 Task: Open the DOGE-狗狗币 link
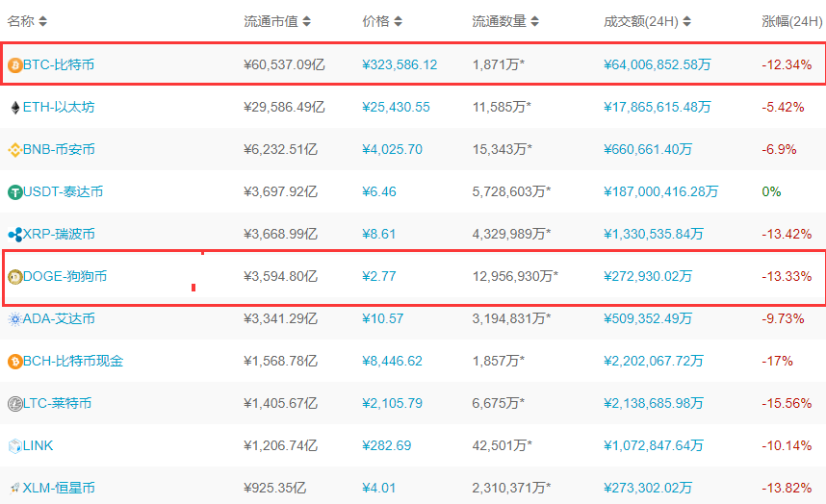click(65, 276)
